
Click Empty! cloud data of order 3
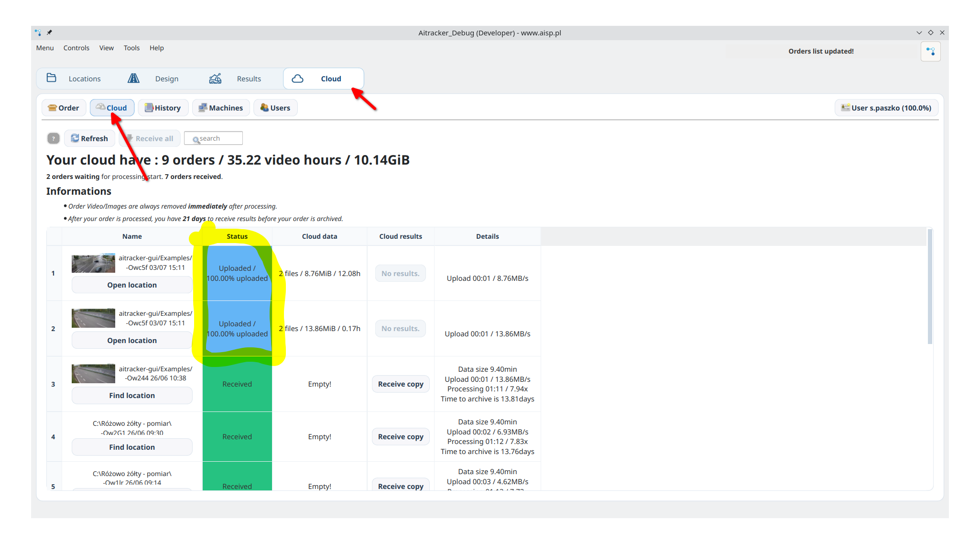[x=319, y=384]
